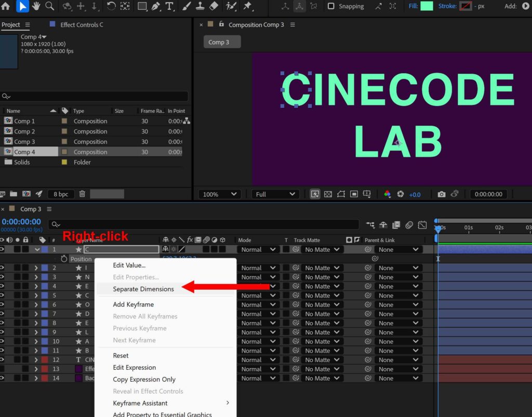
Task: Go to the Home screen icon
Action: click(x=5, y=6)
